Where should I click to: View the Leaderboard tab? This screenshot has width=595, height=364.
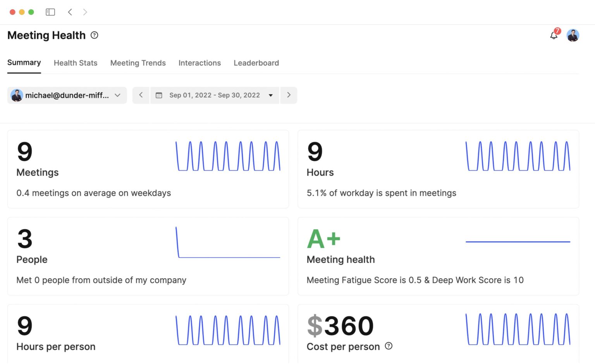click(x=256, y=63)
